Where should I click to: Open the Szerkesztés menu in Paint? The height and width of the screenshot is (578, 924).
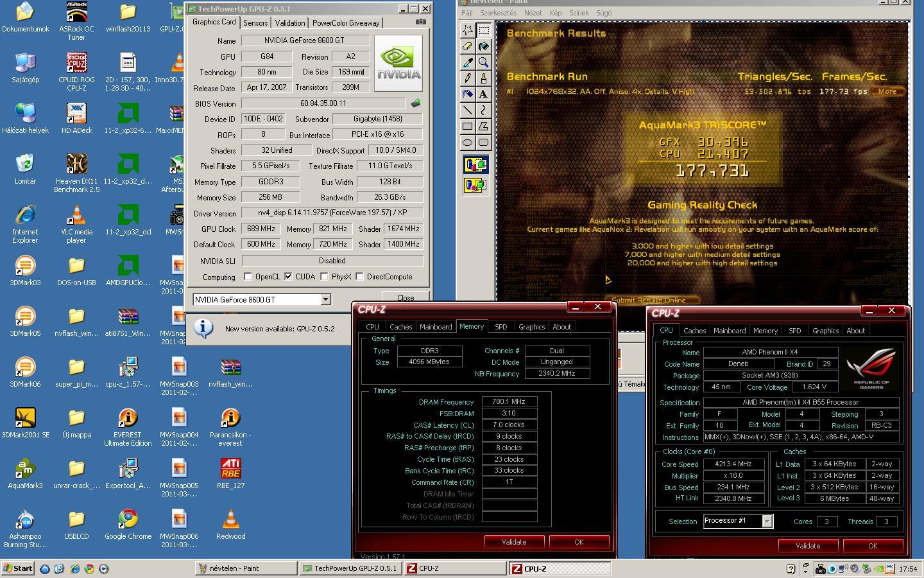pyautogui.click(x=498, y=13)
